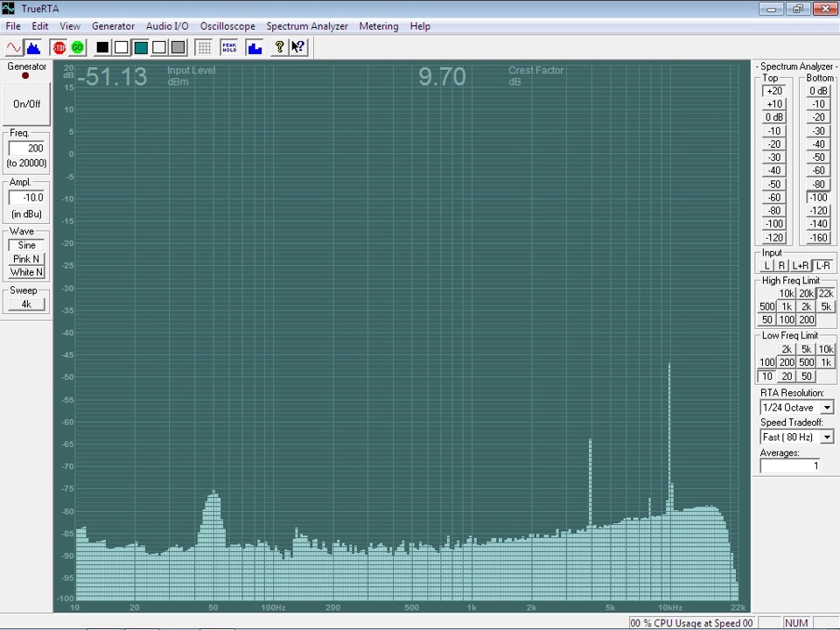Select the Spectrum Analyzer toolbar icon
This screenshot has width=840, height=630.
33,47
